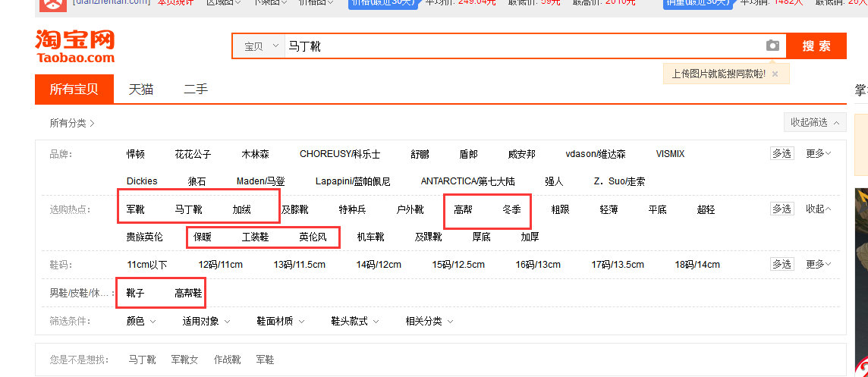Switch to the 二手 tab
868x377 pixels.
tap(196, 90)
